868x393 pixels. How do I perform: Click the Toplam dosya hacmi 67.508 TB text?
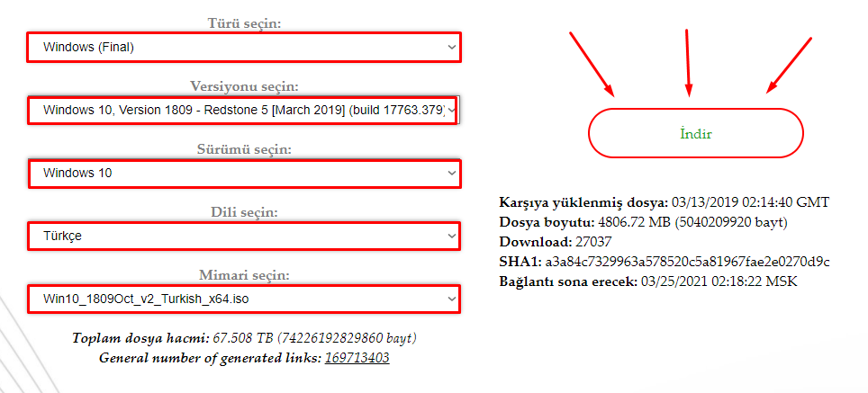click(244, 338)
